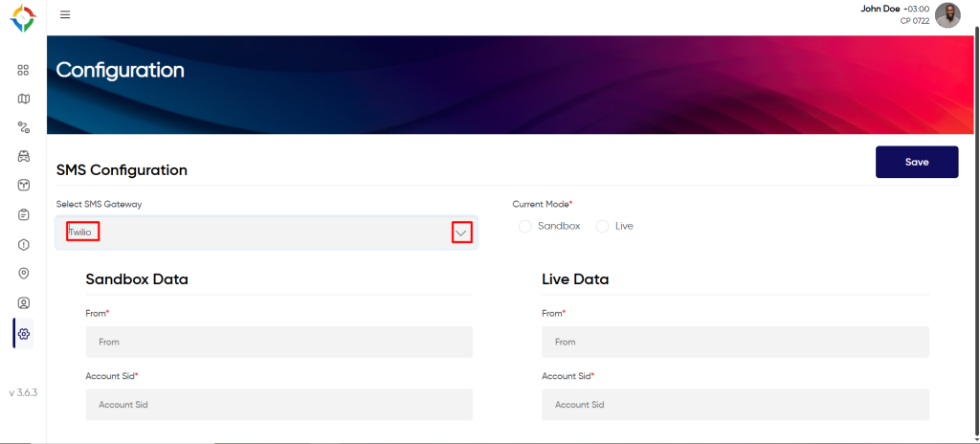Open the map view icon
This screenshot has width=980, height=444.
click(x=23, y=99)
